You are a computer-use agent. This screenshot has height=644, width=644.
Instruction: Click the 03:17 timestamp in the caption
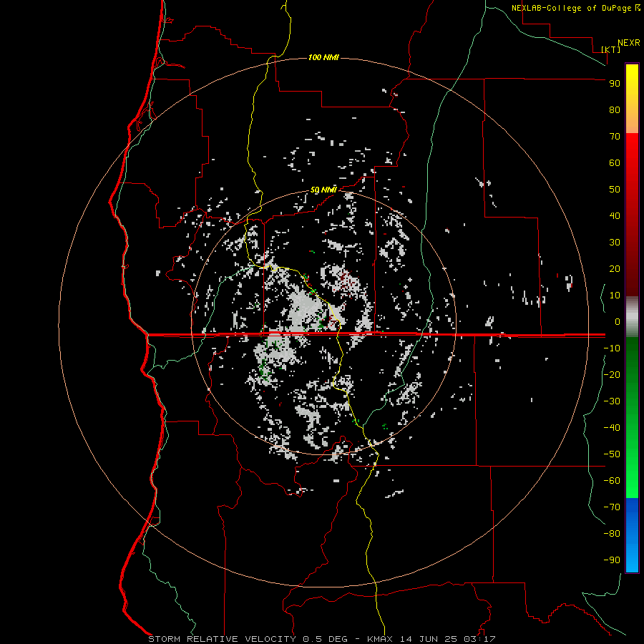479,639
